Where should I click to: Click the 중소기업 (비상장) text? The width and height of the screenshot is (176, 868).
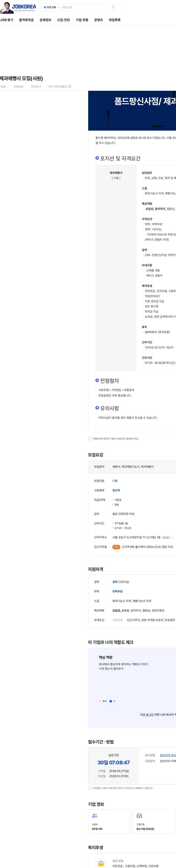[x=145, y=829]
